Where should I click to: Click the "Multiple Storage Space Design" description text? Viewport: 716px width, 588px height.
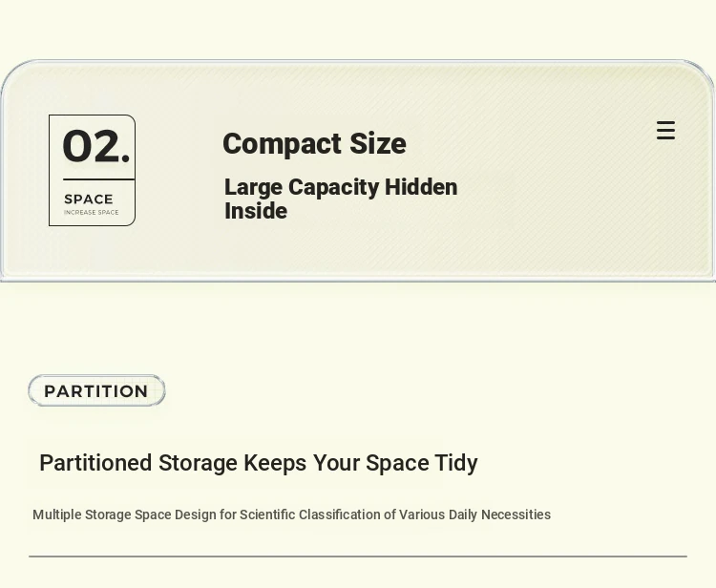[291, 514]
